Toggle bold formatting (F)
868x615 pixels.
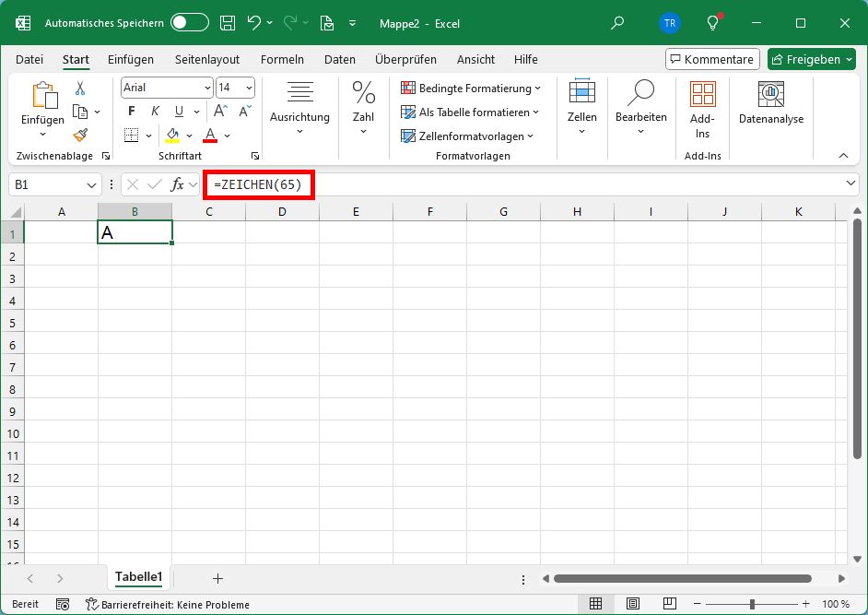131,111
